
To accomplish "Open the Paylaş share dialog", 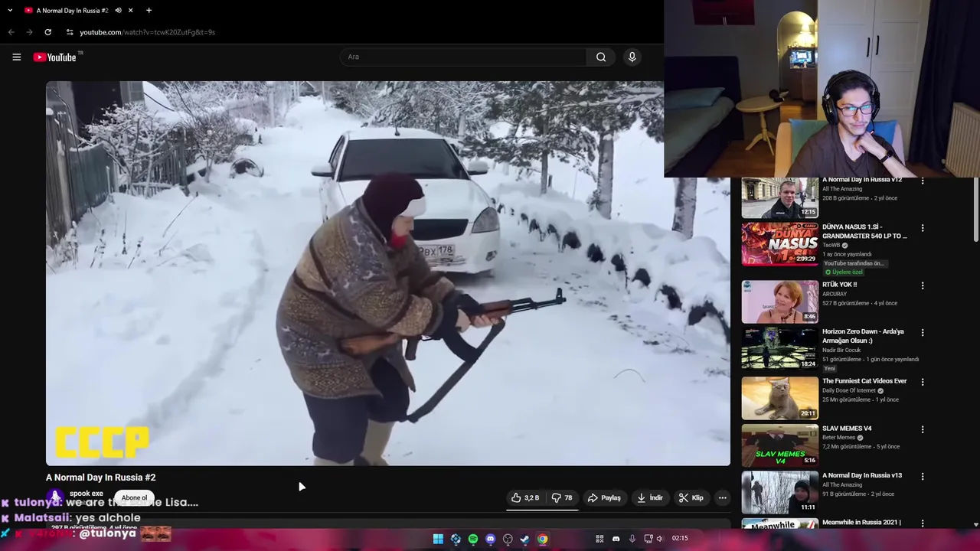I will coord(604,497).
